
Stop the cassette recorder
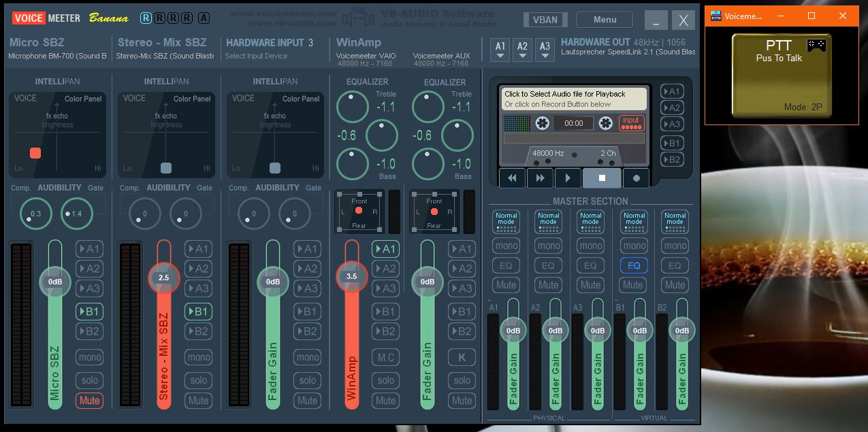(602, 178)
